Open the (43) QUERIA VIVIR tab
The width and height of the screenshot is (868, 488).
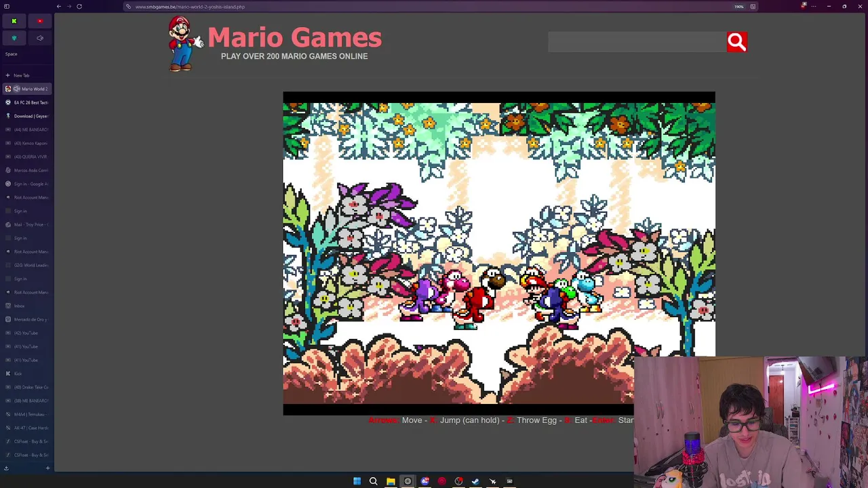[27, 157]
